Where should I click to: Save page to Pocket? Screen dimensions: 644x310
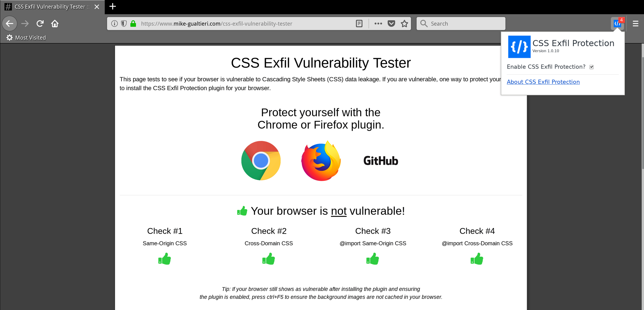[391, 24]
